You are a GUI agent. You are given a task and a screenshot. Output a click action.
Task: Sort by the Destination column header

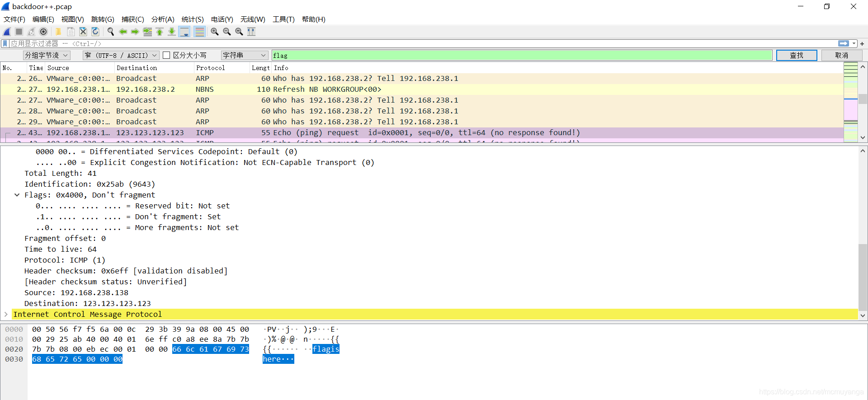(154, 68)
